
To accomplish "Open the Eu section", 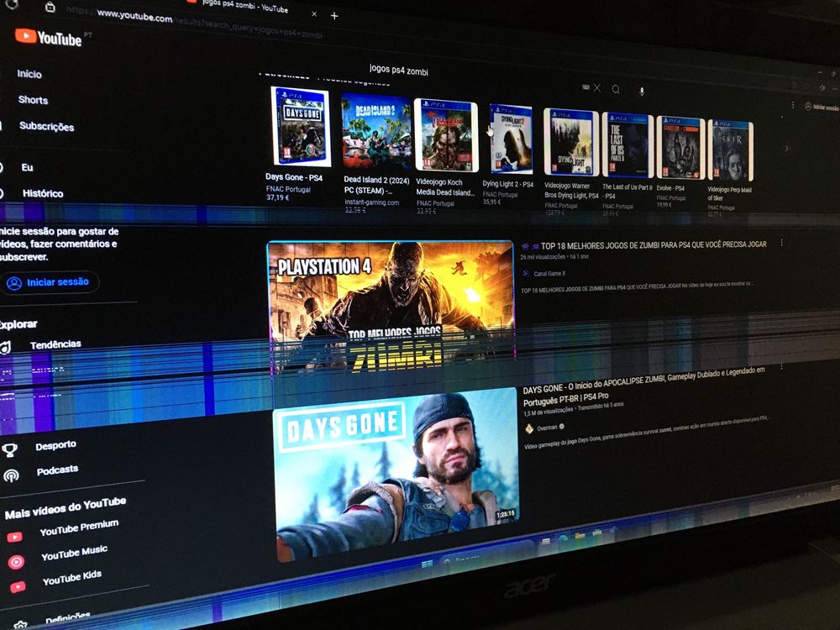I will click(27, 167).
